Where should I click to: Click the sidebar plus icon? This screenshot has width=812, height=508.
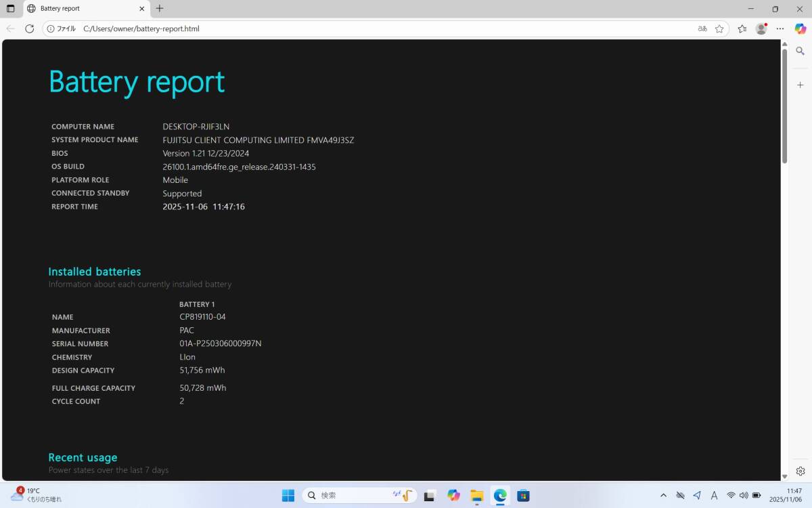[x=800, y=85]
